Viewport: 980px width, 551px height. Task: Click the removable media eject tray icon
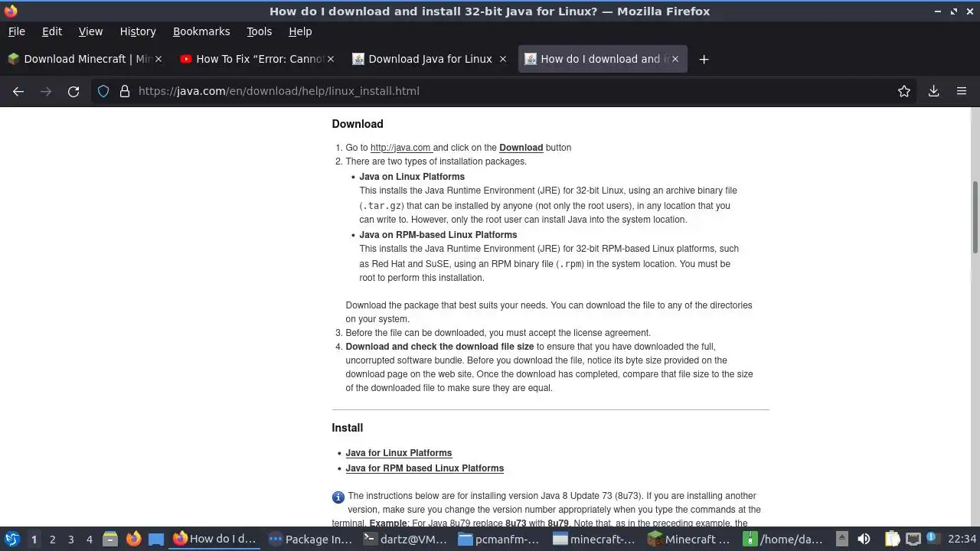click(x=841, y=539)
